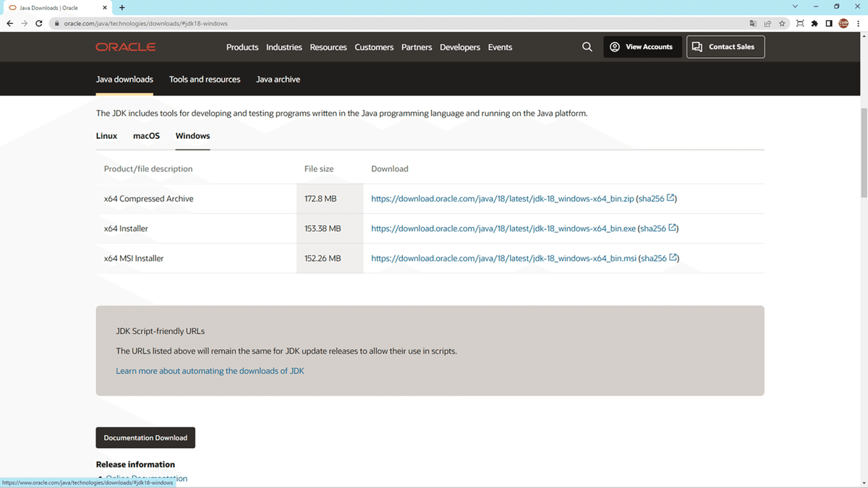Close the Java Downloads browser tab
Viewport: 868px width, 488px height.
pos(105,7)
